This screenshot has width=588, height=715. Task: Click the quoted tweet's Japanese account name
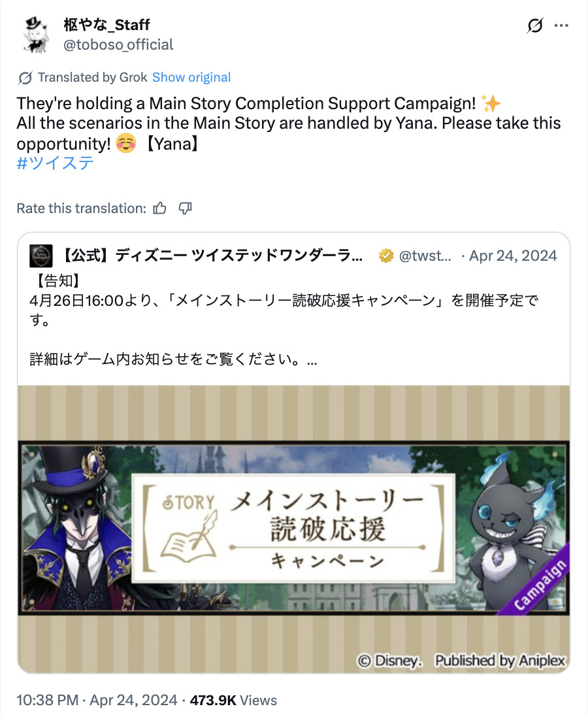210,256
